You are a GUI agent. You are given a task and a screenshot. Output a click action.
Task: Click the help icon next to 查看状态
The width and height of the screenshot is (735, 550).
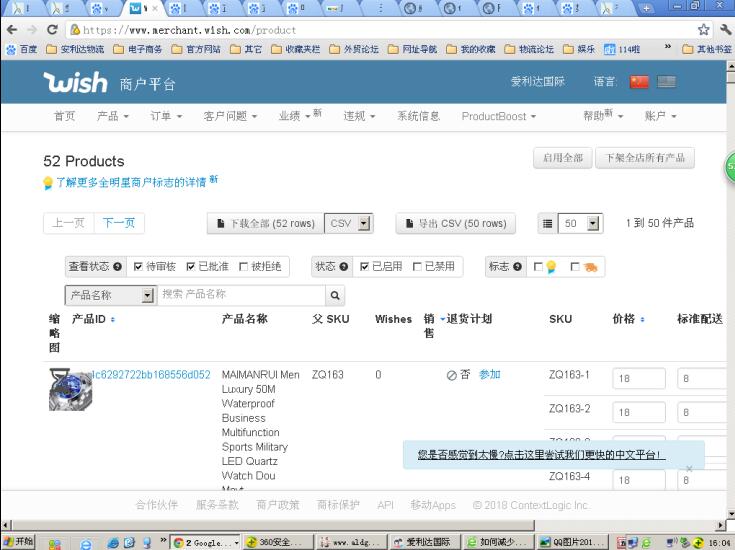pyautogui.click(x=118, y=267)
